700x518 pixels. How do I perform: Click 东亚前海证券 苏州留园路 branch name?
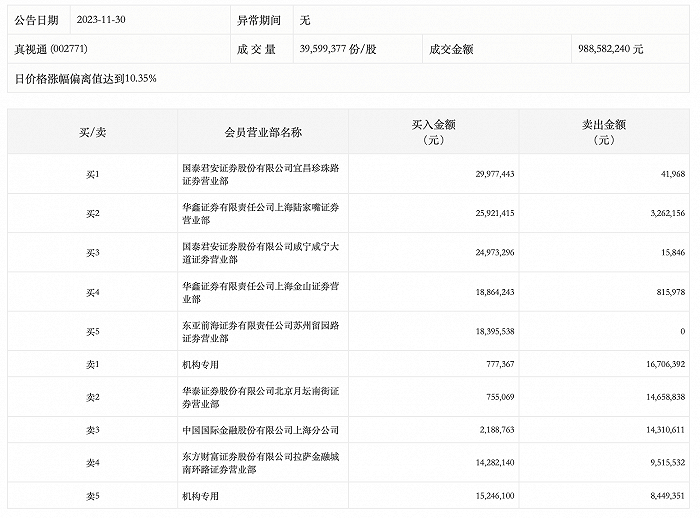[261, 331]
